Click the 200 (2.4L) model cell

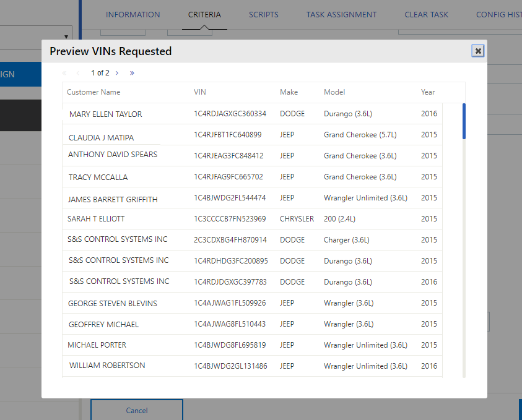[339, 219]
